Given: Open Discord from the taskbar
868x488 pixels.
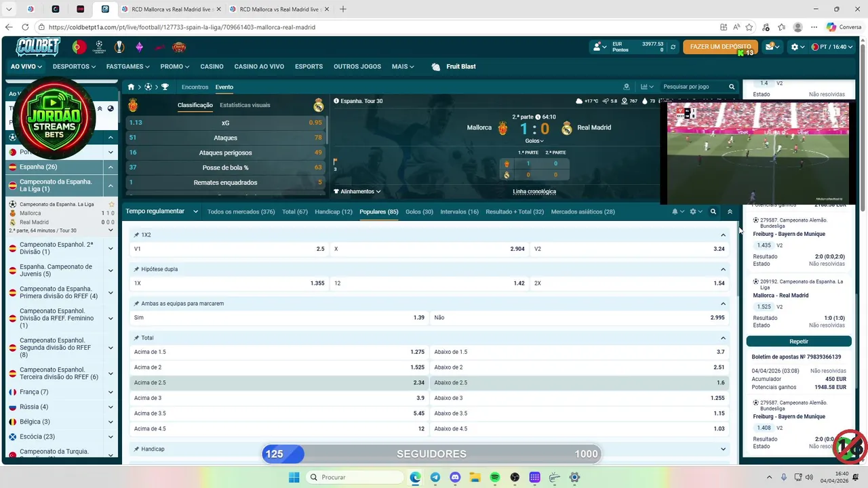Looking at the screenshot, I should (455, 477).
